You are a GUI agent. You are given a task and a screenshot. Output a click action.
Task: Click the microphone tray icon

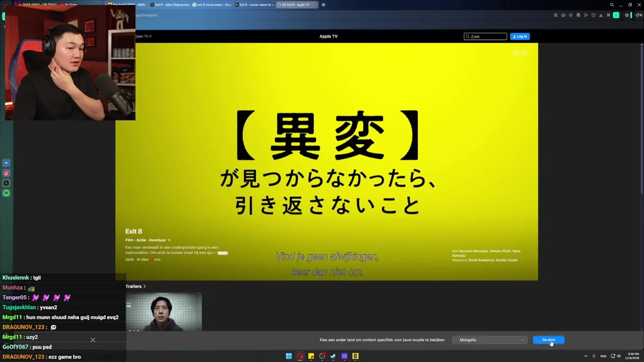coord(594,356)
